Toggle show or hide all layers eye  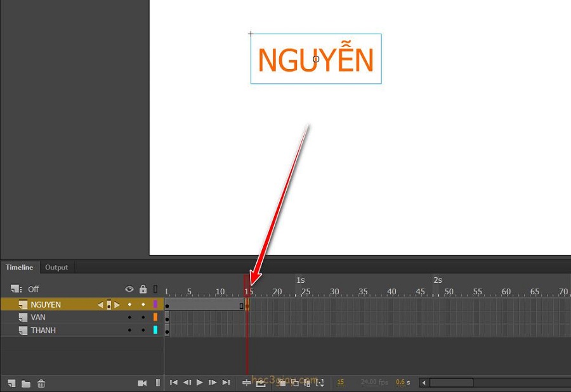pos(129,289)
